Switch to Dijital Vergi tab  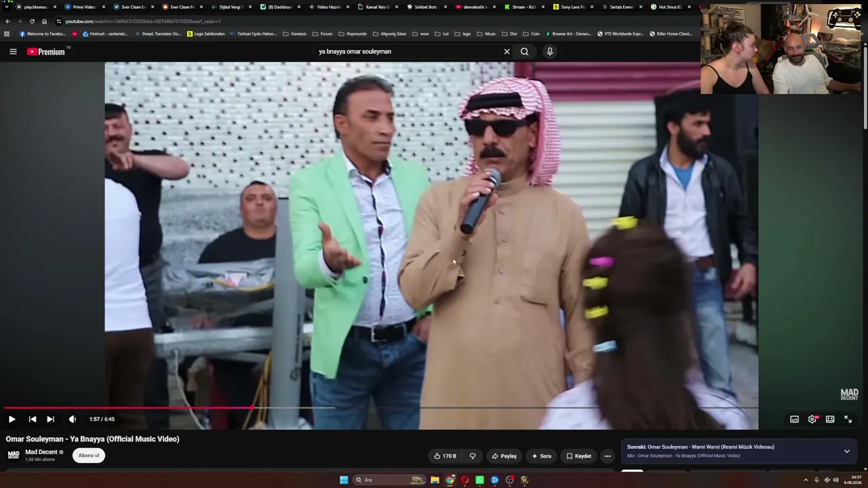click(x=231, y=7)
